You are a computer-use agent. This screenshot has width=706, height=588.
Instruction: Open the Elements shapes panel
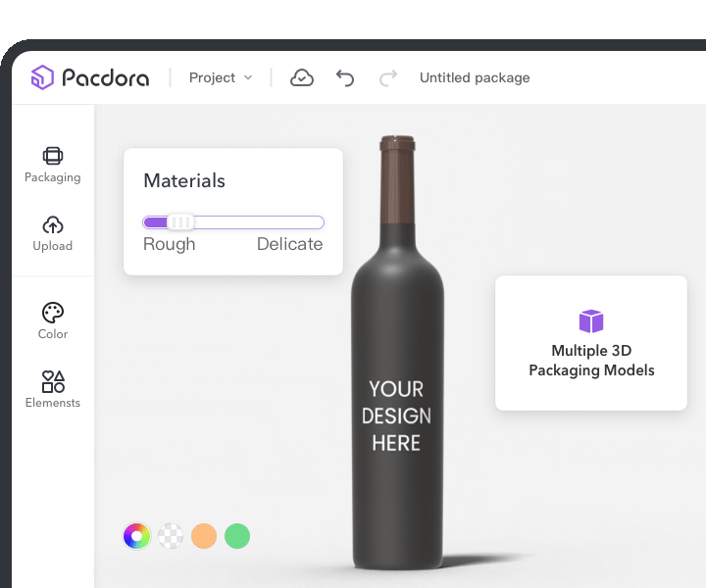pos(53,389)
